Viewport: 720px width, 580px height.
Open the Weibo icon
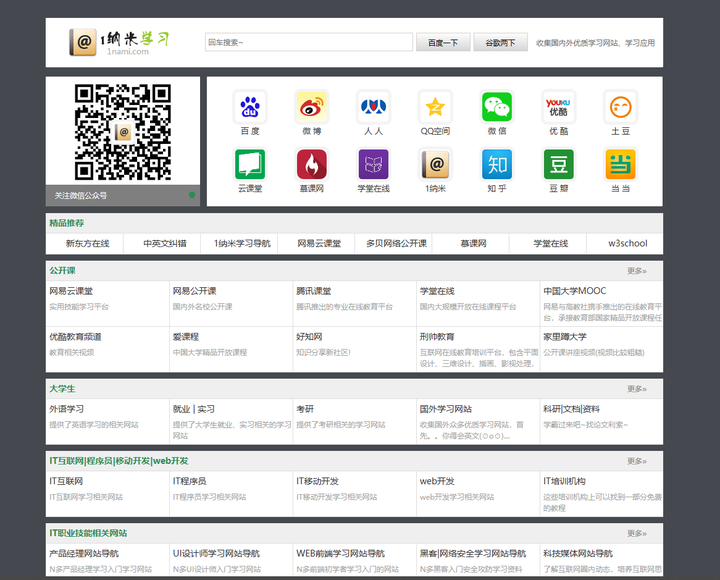312,107
